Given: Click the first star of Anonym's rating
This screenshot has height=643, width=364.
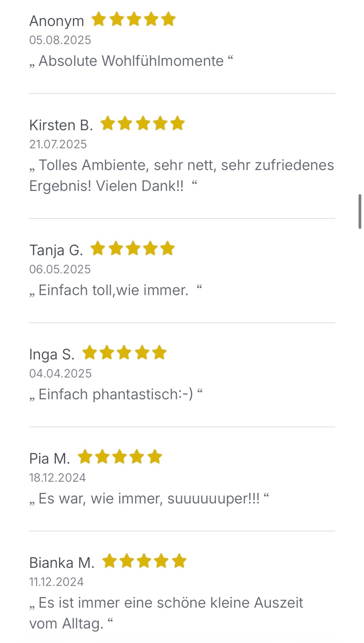Looking at the screenshot, I should coord(99,19).
